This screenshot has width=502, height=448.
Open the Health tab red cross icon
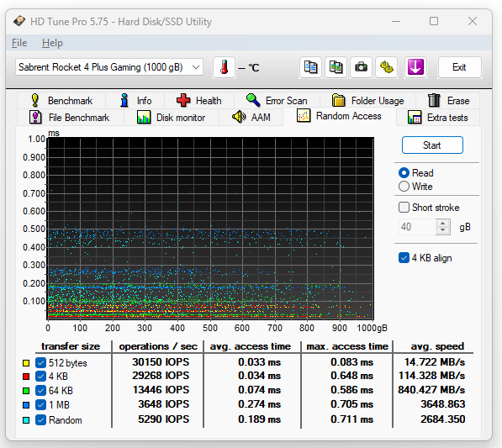183,101
